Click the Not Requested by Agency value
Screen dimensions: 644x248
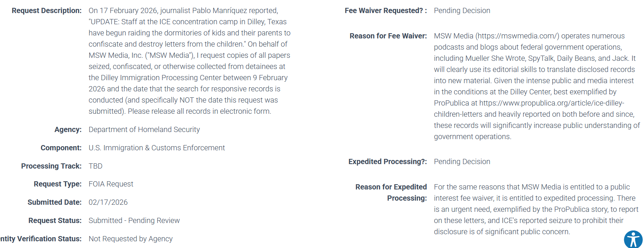coord(130,239)
